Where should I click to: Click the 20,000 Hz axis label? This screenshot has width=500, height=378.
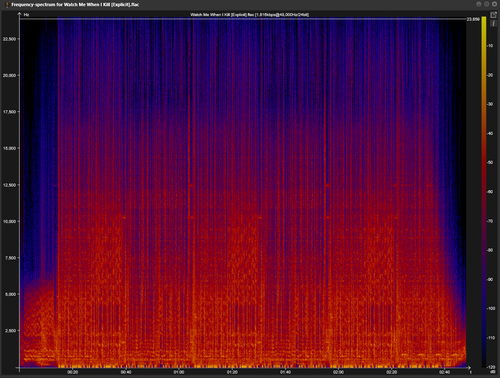(x=9, y=75)
